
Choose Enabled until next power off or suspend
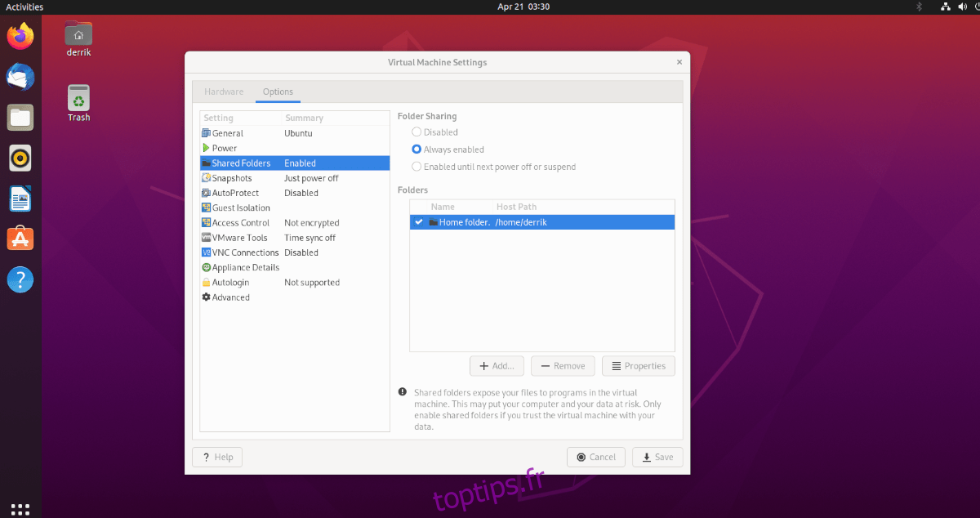[416, 166]
